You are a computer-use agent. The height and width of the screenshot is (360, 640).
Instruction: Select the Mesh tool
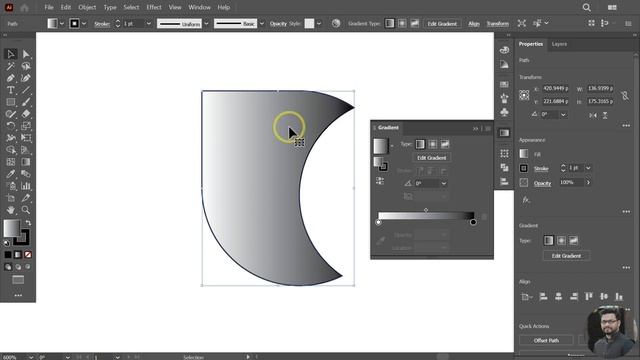[x=11, y=162]
